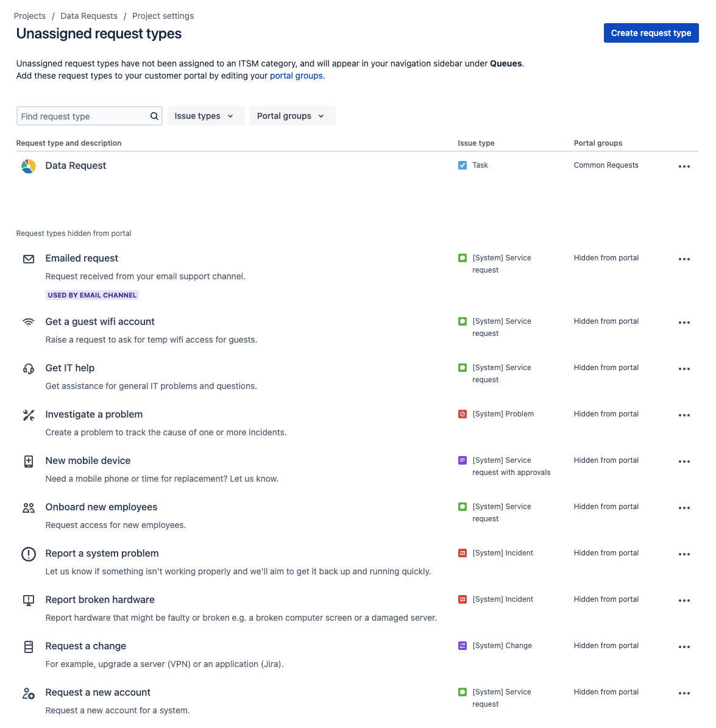
Task: Open the Request a new account request type
Action: [98, 692]
